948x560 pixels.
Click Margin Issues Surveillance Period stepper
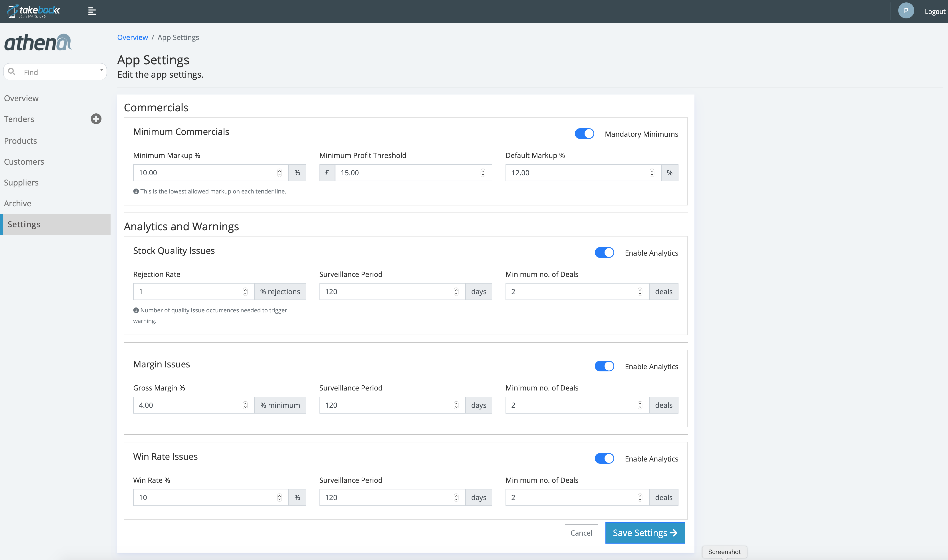click(456, 405)
